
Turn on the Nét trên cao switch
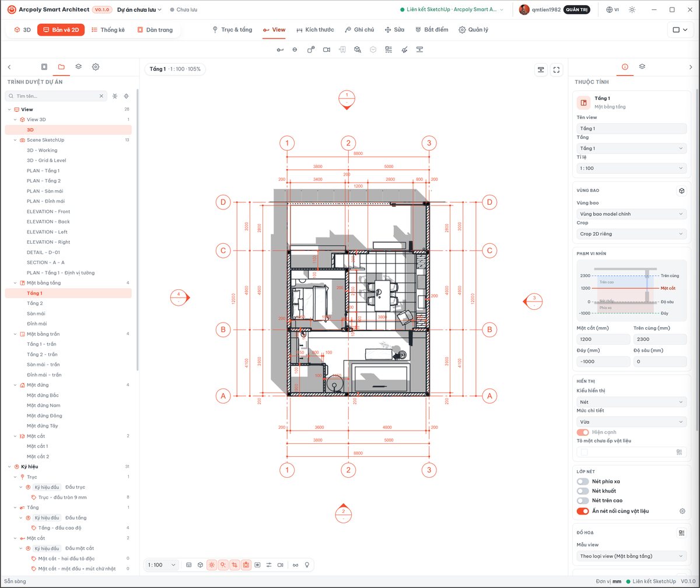point(583,501)
